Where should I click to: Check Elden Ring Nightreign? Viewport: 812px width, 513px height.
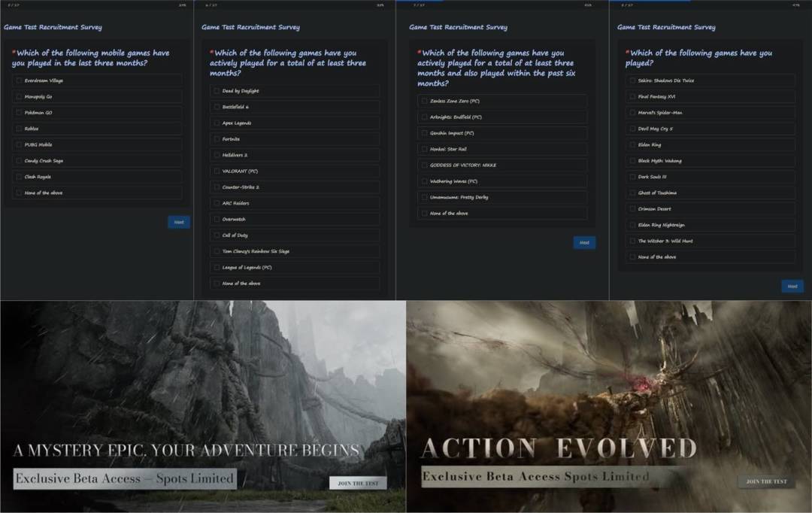pos(710,225)
